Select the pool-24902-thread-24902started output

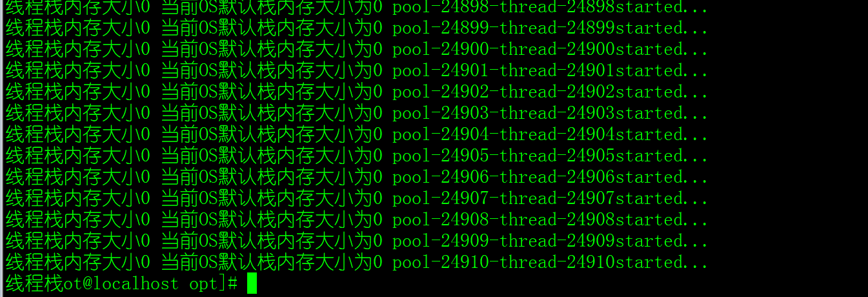pos(550,92)
